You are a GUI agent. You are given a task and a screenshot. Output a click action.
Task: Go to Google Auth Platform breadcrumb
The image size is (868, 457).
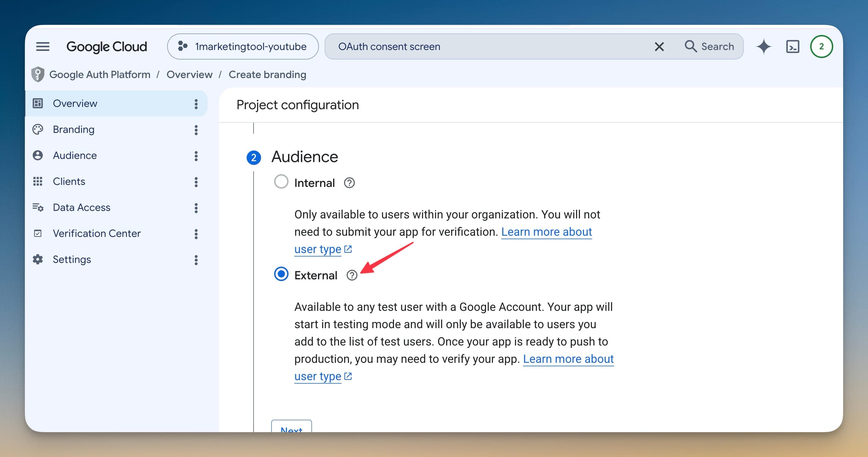coord(100,74)
